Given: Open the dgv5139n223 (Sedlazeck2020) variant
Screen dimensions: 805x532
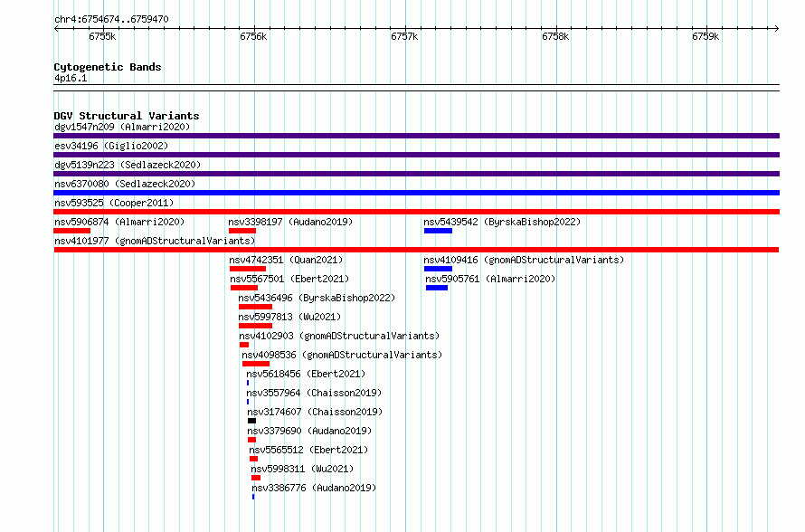Looking at the screenshot, I should 128,165.
